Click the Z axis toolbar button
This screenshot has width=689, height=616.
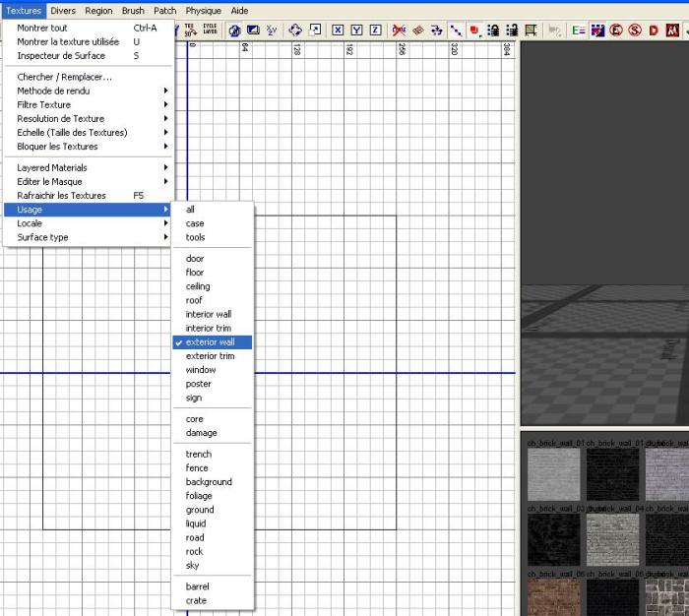pos(375,30)
